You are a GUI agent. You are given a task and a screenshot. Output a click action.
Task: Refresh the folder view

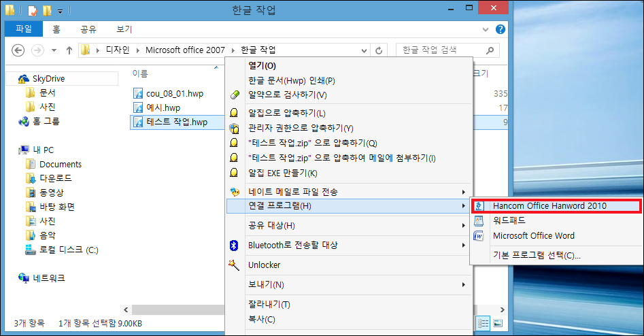pos(379,50)
